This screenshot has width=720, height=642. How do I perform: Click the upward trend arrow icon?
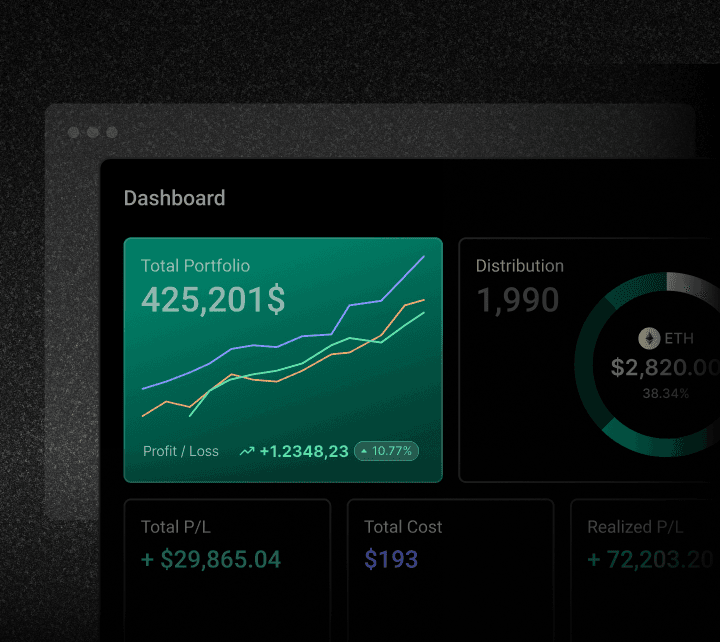pos(247,452)
